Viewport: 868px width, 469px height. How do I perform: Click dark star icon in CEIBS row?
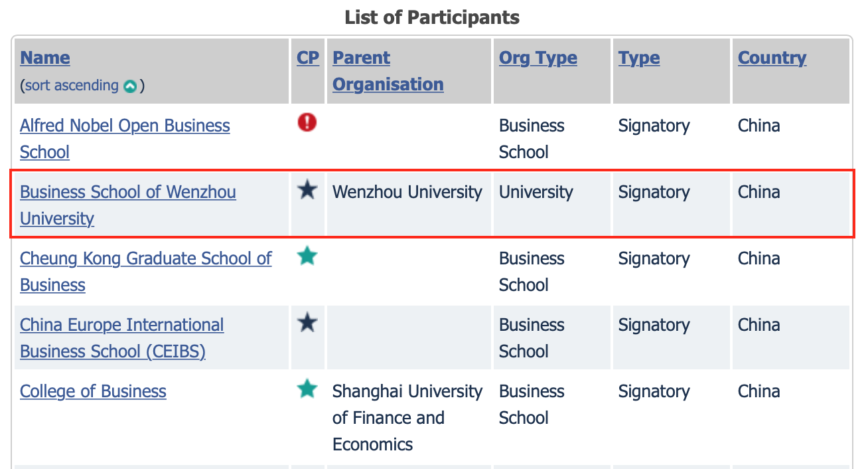point(307,324)
